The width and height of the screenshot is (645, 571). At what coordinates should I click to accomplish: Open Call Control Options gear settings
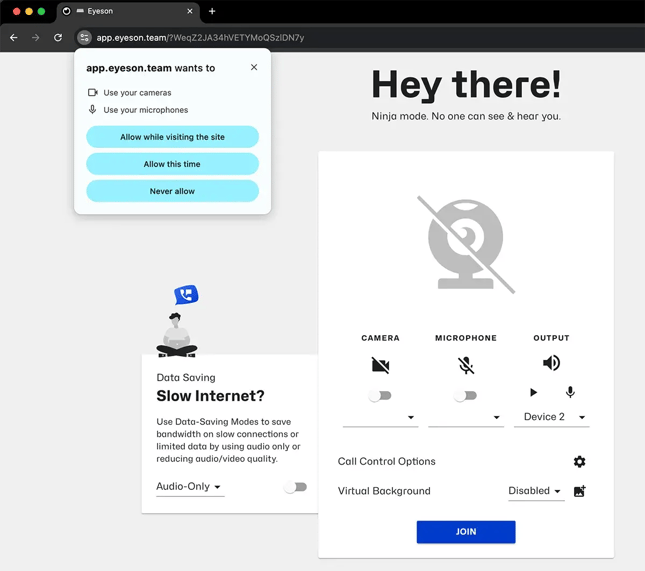579,462
